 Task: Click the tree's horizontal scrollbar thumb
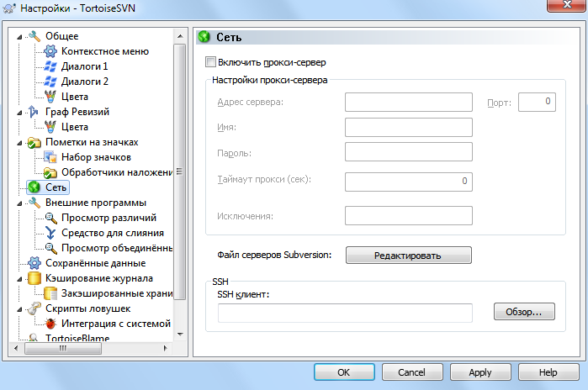[63, 349]
